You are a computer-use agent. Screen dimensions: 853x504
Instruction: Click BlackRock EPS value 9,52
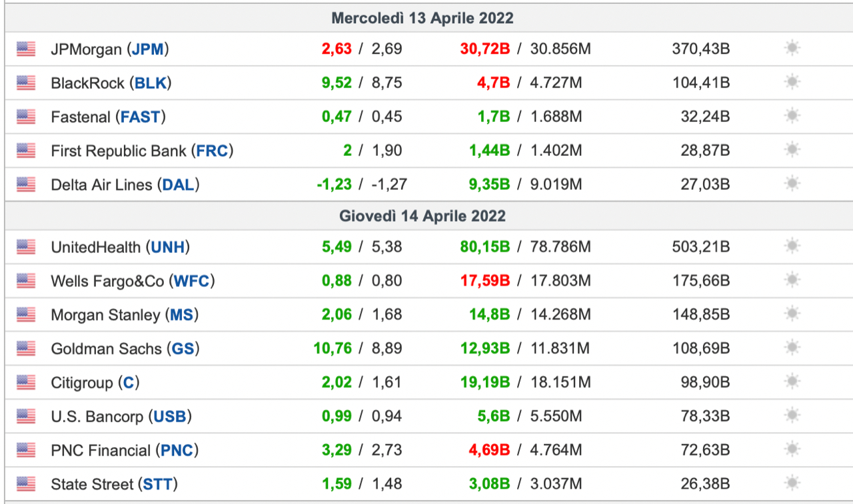click(337, 83)
